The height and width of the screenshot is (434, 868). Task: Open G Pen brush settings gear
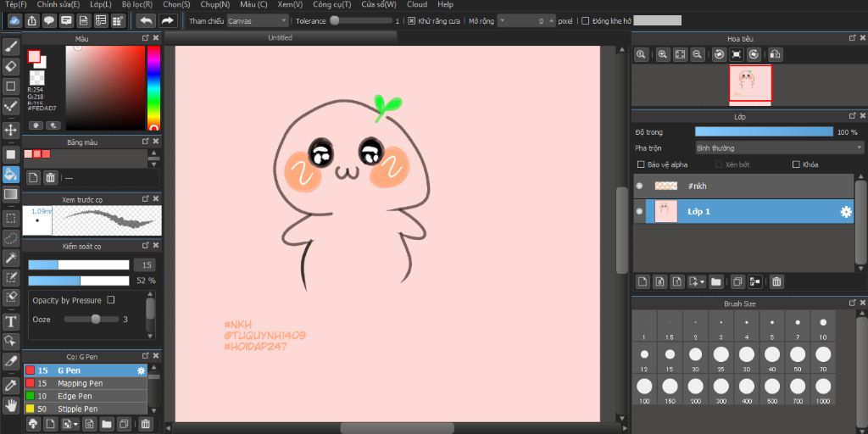pos(142,370)
